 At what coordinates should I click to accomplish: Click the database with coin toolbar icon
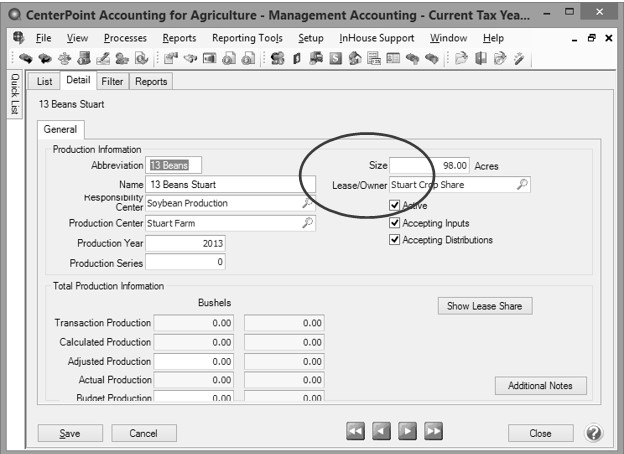(x=84, y=59)
